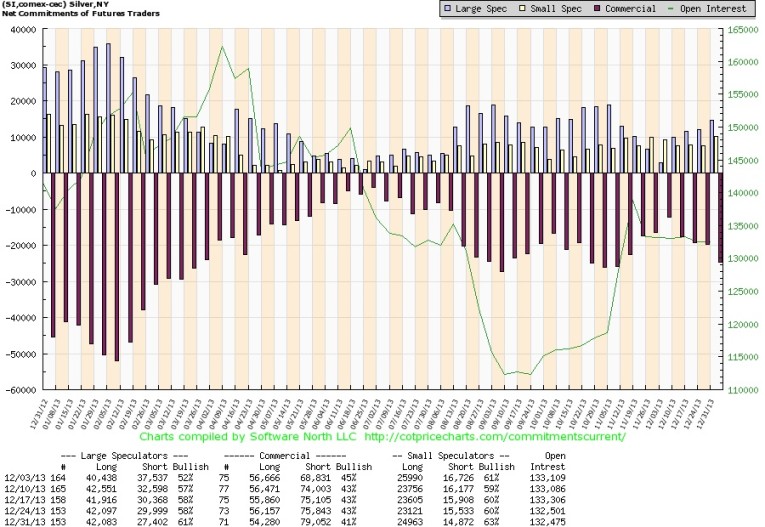Click the 0 label on left axis
Image resolution: width=765 pixels, height=527 pixels.
click(33, 173)
